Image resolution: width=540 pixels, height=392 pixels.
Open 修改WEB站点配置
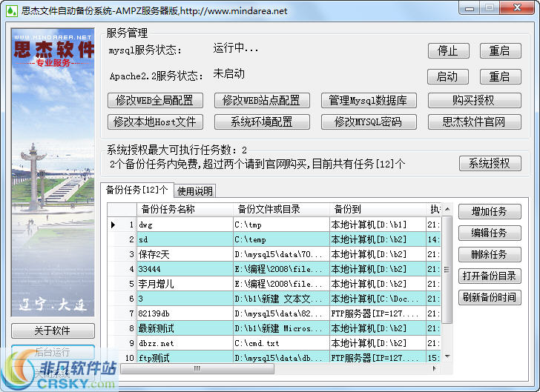[x=262, y=101]
